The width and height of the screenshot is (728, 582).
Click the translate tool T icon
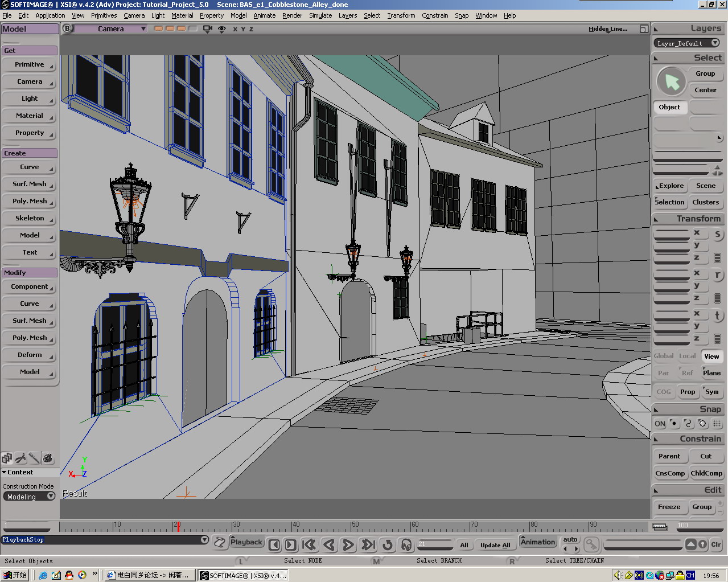pos(717,315)
